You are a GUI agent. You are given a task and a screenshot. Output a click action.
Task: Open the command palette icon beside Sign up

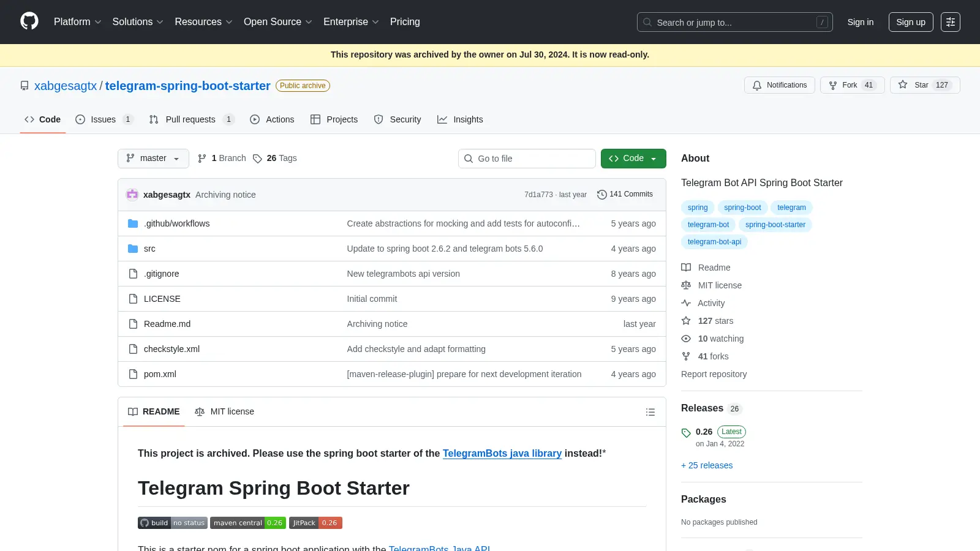951,22
